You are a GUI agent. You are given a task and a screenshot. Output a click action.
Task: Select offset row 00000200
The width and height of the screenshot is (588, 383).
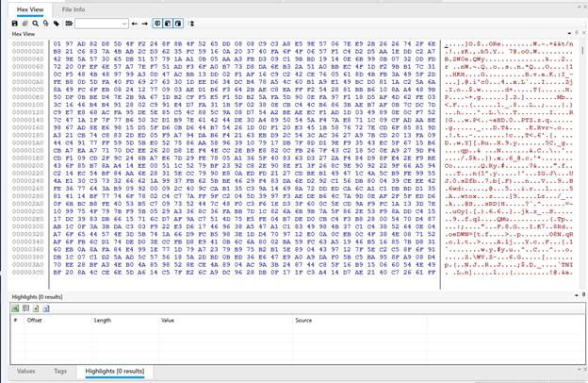point(27,166)
